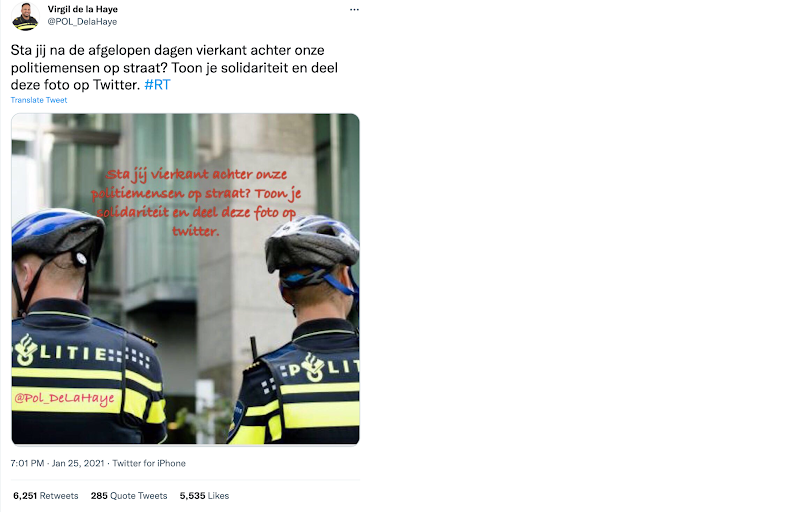Open the attached police officers photo

pyautogui.click(x=185, y=279)
